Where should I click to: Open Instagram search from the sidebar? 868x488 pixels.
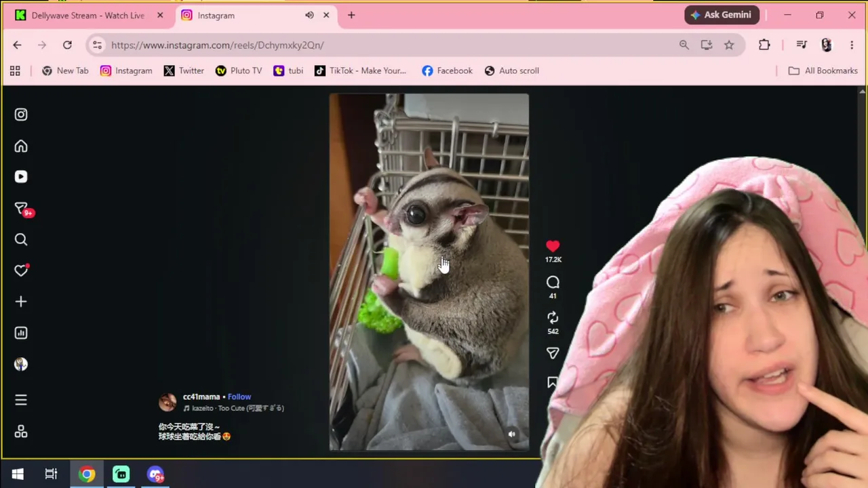click(21, 239)
